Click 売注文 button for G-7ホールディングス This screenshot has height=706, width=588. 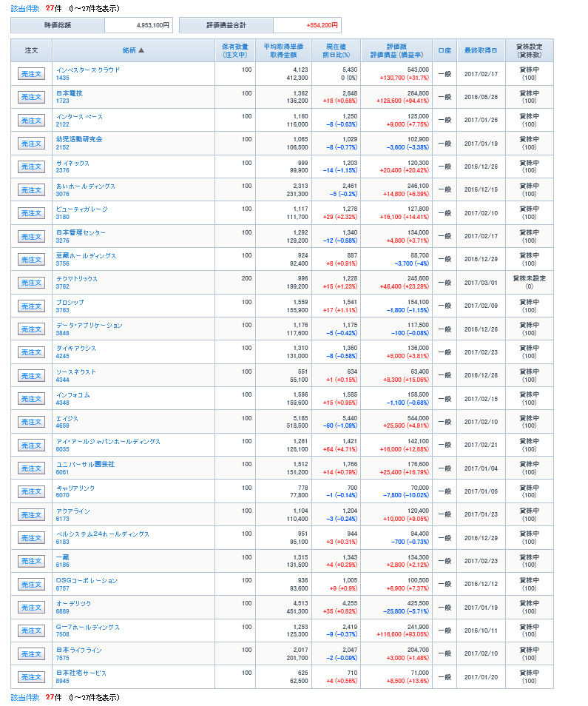point(31,631)
